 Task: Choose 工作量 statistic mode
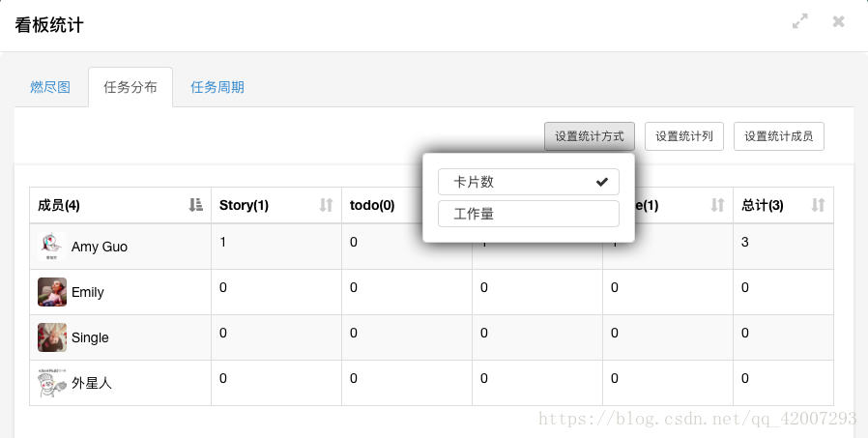point(529,214)
